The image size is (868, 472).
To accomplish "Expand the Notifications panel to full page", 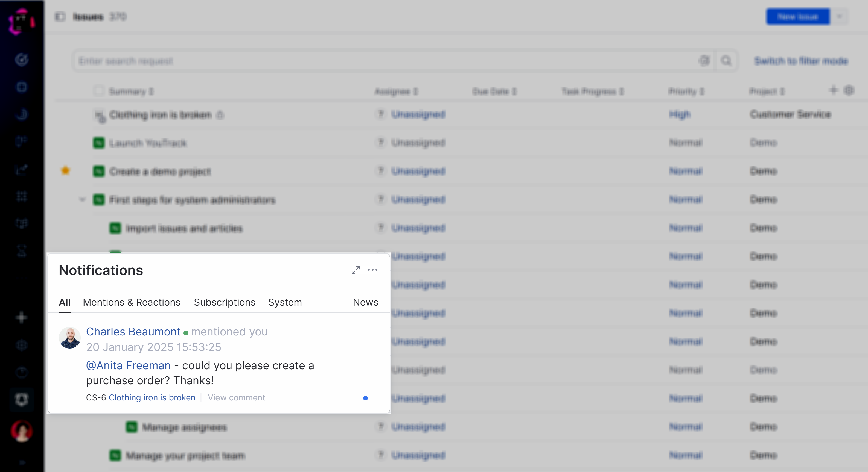I will (x=356, y=270).
